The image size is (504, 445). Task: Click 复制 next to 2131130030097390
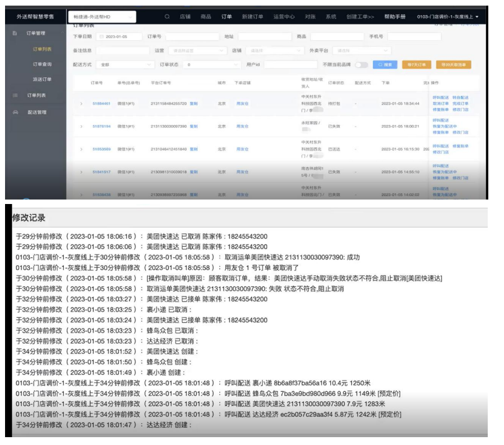pyautogui.click(x=194, y=126)
